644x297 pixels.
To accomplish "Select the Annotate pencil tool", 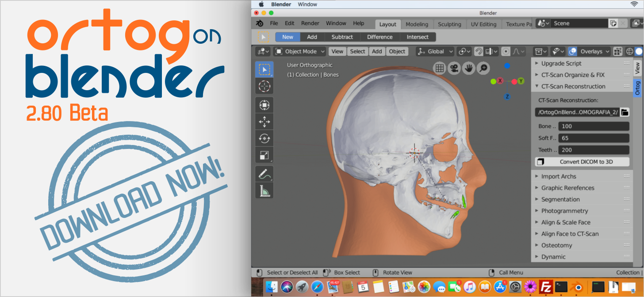I will 264,174.
